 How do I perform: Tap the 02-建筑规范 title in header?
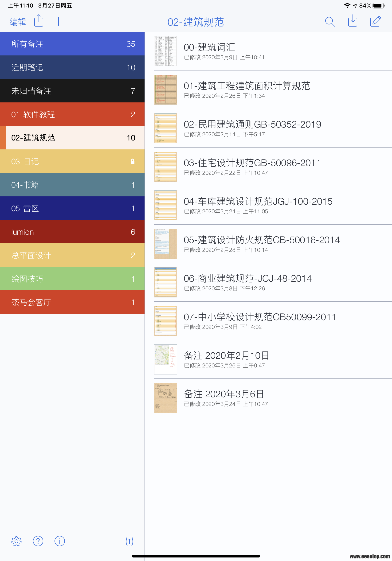pos(196,22)
